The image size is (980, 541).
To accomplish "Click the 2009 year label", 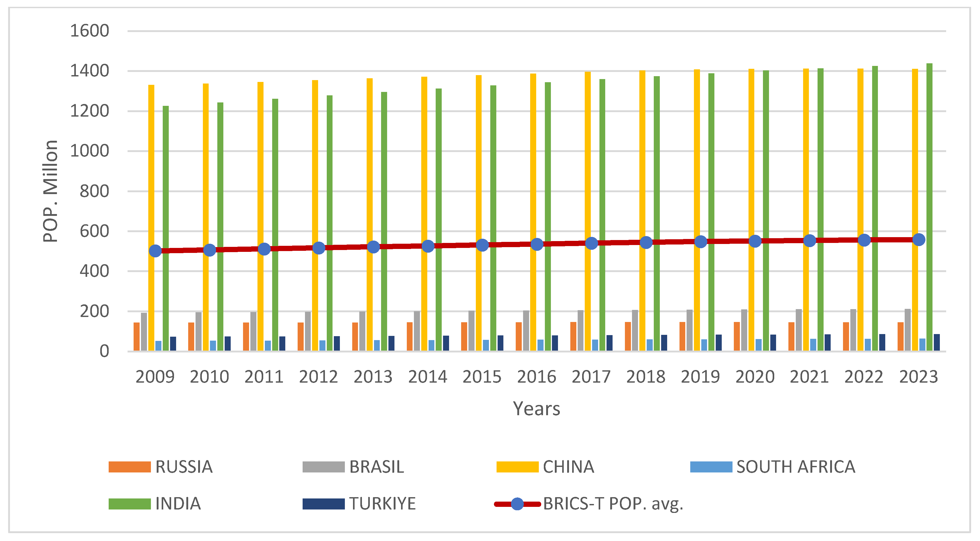I will pos(155,377).
